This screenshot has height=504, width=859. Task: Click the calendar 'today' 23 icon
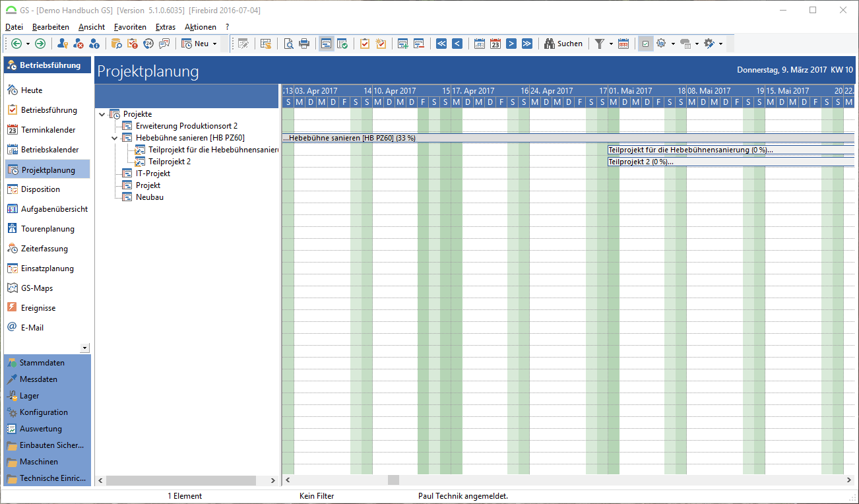[495, 44]
